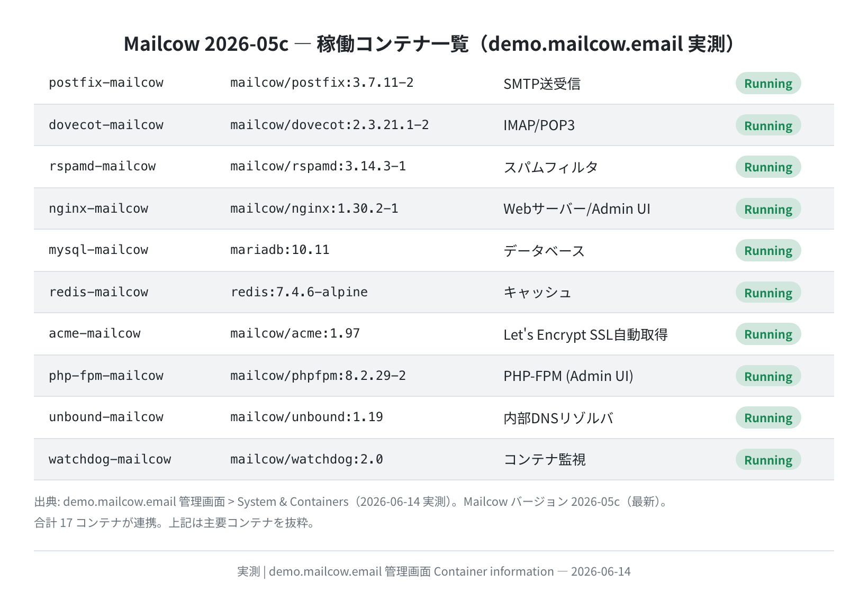Click the Running status for mysql-mailcow

[768, 250]
